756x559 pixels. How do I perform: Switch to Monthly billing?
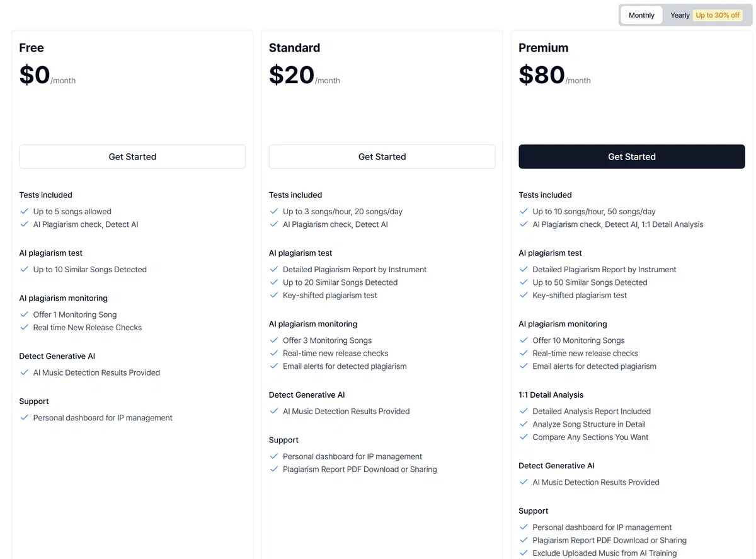tap(641, 15)
